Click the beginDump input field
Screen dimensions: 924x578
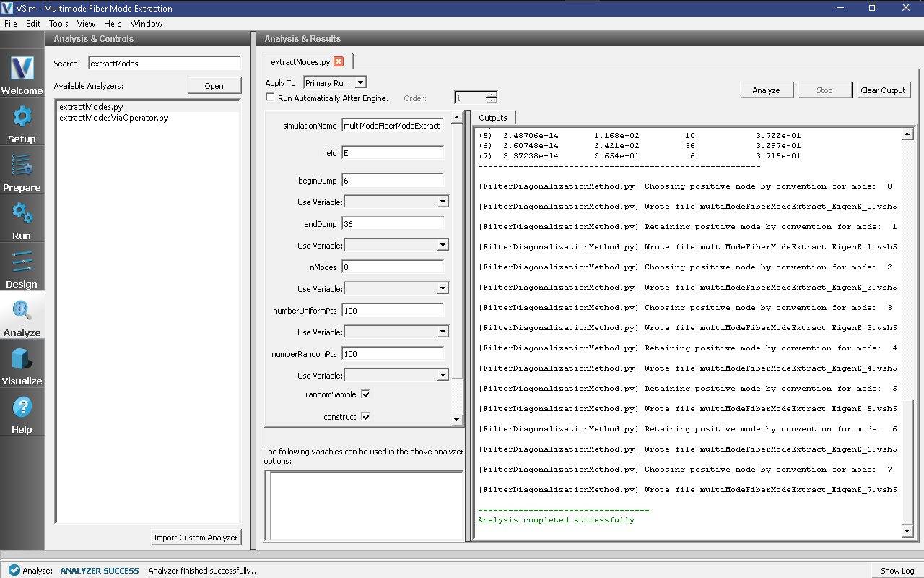coord(393,180)
